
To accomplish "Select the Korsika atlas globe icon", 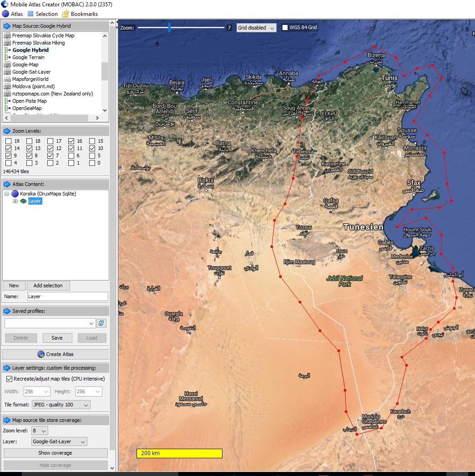I will 15,194.
